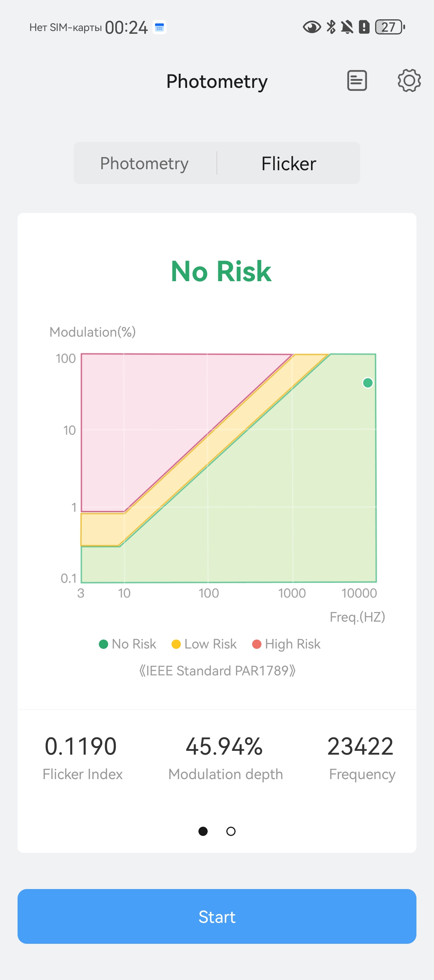Tap the muted bell notification icon

[347, 27]
